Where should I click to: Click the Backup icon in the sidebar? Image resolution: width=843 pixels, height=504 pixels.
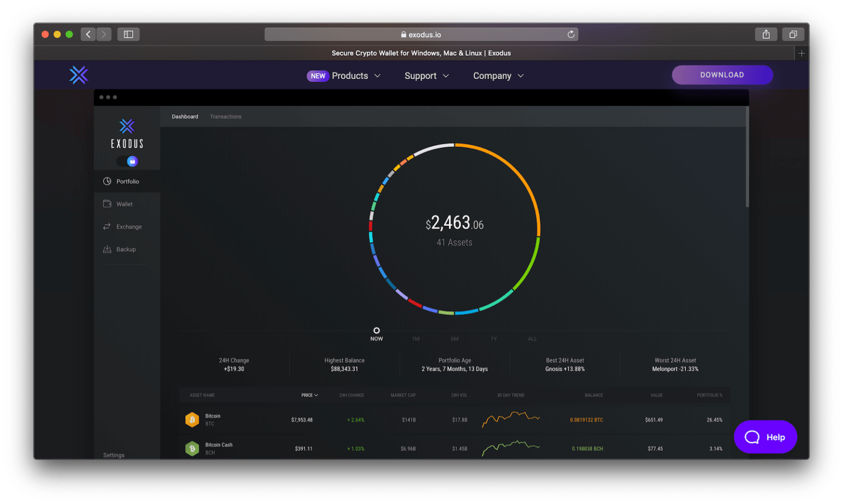click(x=107, y=249)
